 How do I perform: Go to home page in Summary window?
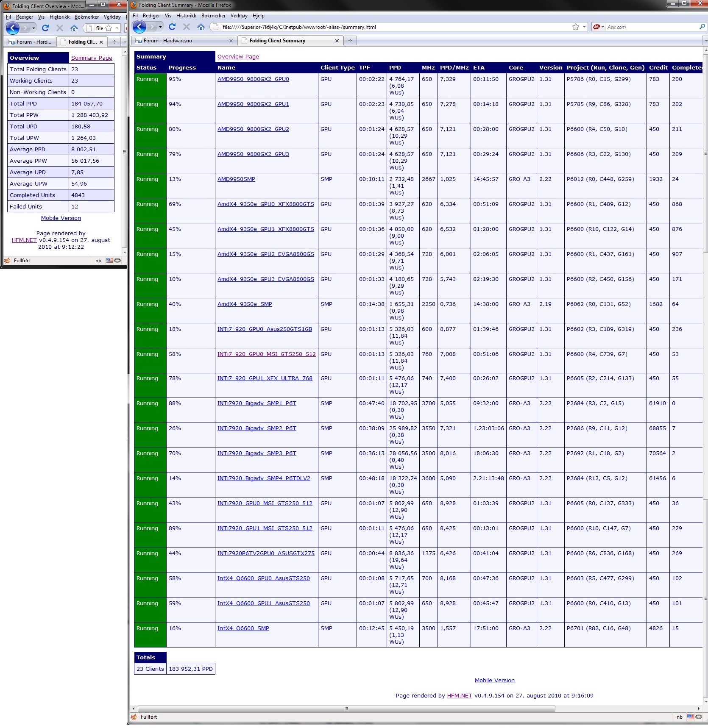(x=201, y=27)
